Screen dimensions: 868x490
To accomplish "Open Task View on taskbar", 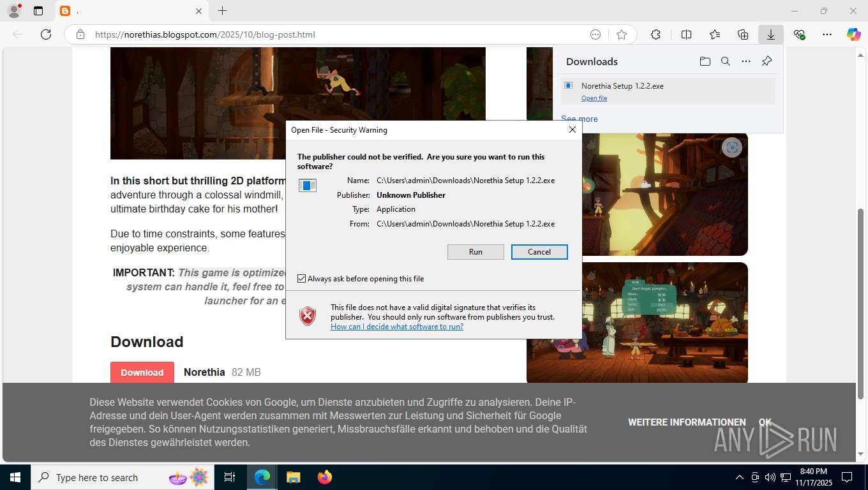I will [x=230, y=477].
